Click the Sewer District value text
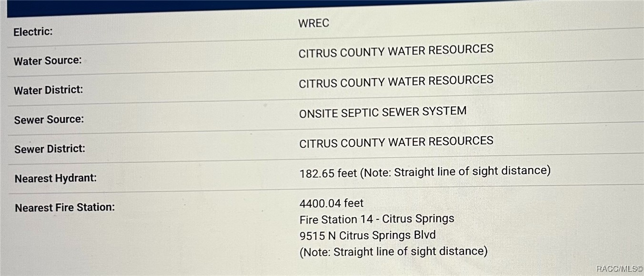This screenshot has width=644, height=276. coord(396,142)
